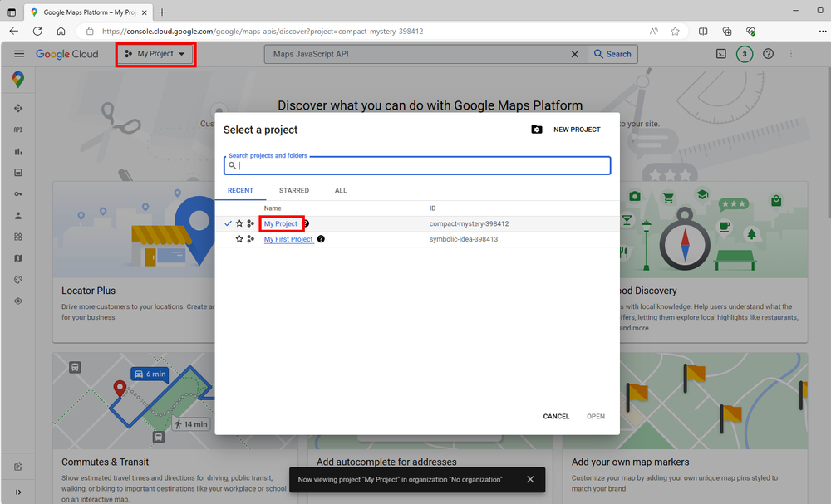831x504 pixels.
Task: Open the My Project link
Action: [281, 224]
